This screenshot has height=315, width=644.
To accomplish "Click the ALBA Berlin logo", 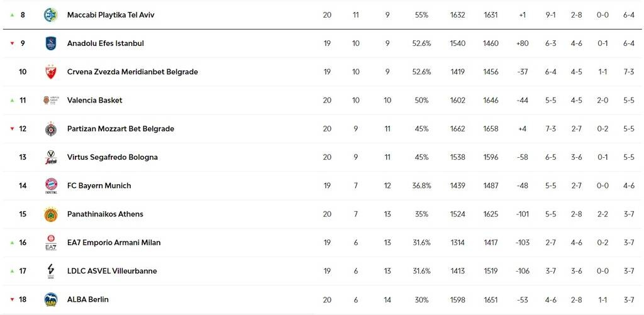I will click(51, 299).
